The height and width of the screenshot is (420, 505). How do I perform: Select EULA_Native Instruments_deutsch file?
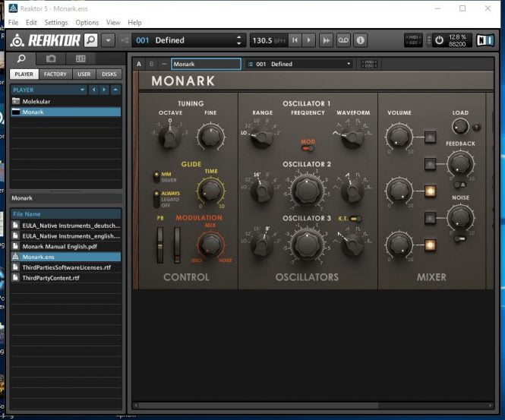[66, 226]
